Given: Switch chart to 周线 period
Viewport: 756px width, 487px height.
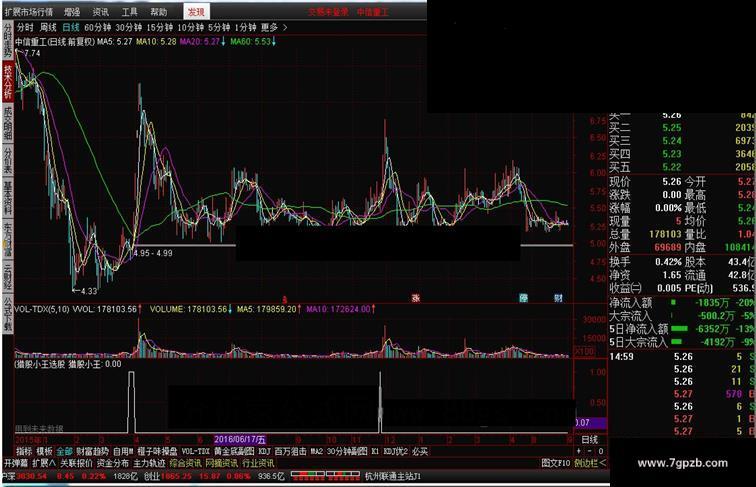Looking at the screenshot, I should 48,27.
